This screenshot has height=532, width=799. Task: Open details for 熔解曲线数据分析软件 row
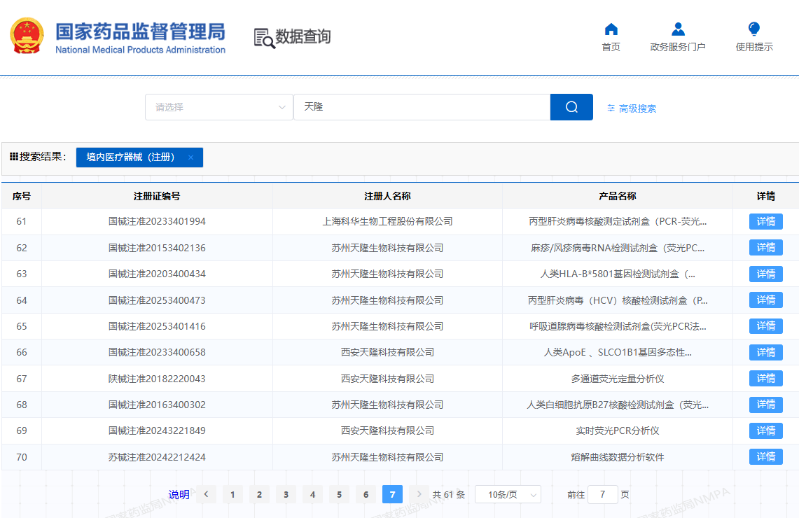[x=765, y=457]
